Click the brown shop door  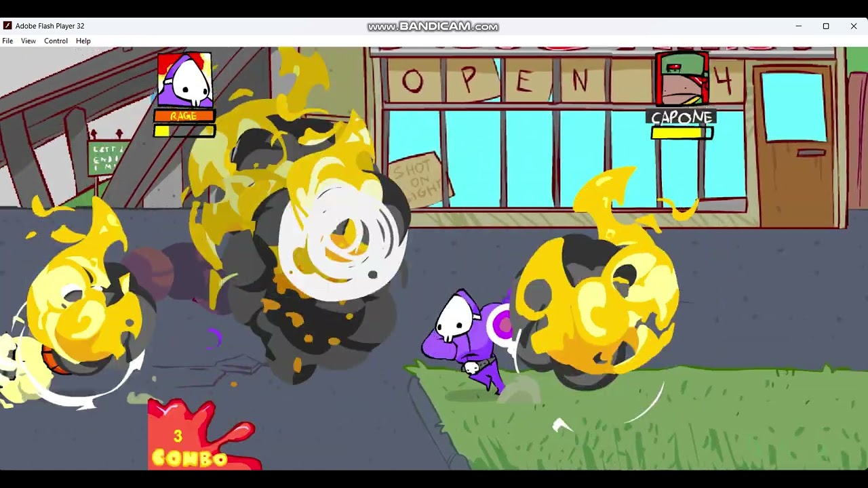[795, 146]
